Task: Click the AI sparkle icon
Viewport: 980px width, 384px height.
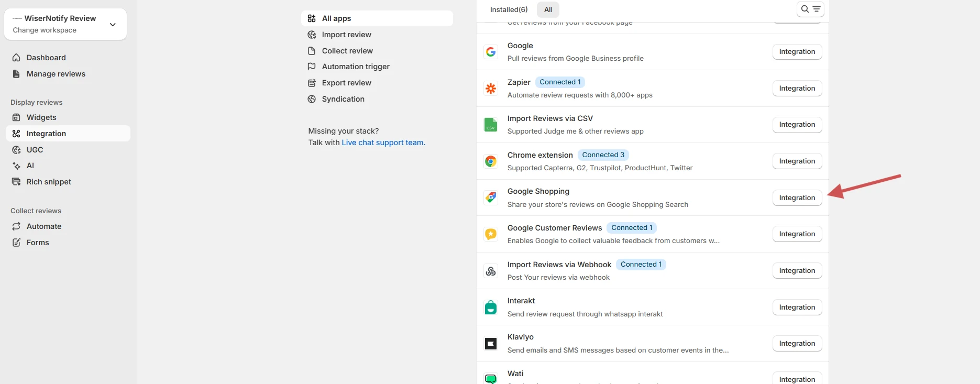Action: tap(16, 166)
